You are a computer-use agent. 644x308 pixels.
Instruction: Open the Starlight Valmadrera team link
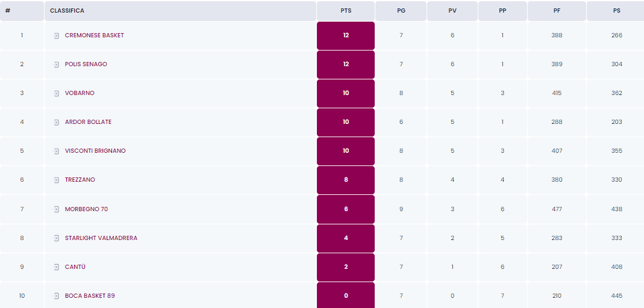pyautogui.click(x=101, y=238)
